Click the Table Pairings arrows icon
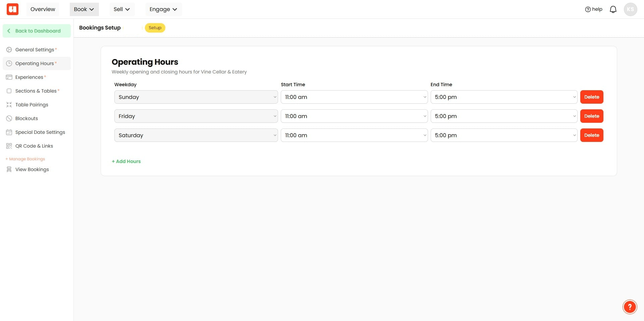Screen dimensions: 644x321 (x=9, y=105)
